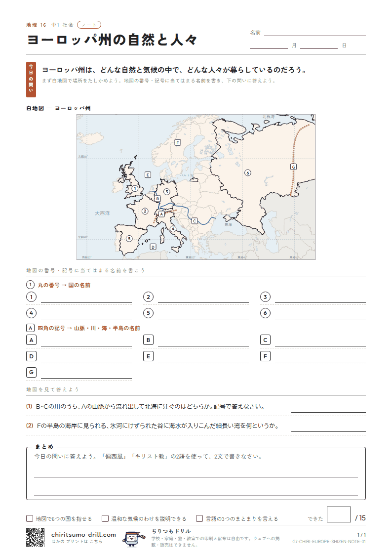Check 言語の3つのまとまりを言える checkbox
This screenshot has height=555, width=392.
click(x=199, y=518)
